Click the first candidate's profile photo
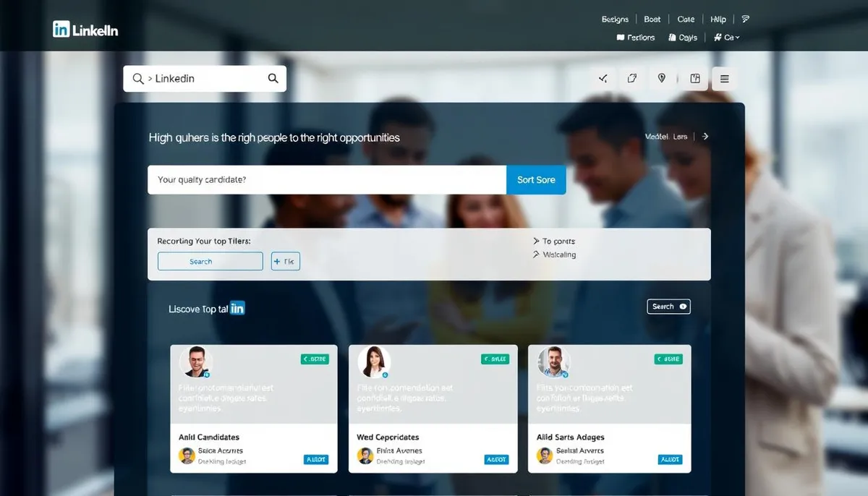This screenshot has width=868, height=496. pos(195,362)
